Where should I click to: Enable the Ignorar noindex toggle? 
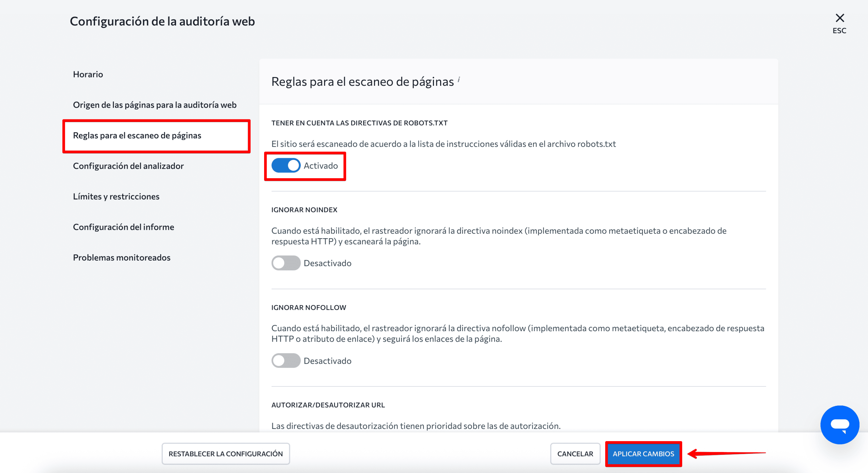click(286, 263)
